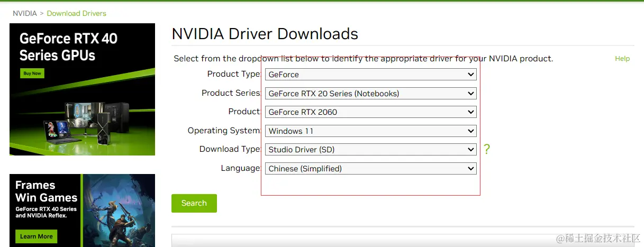Click the NVIDIA Driver Downloads heading
Viewport: 644px width, 247px height.
tap(265, 34)
